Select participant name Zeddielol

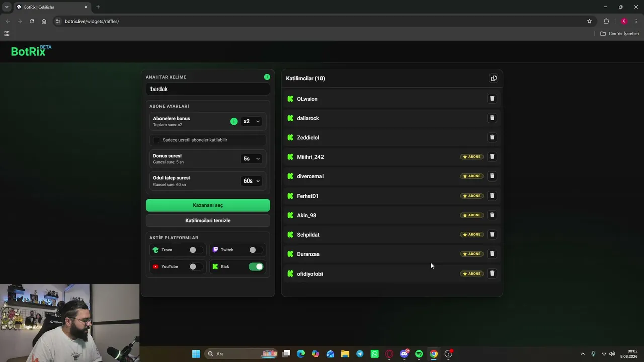click(308, 138)
